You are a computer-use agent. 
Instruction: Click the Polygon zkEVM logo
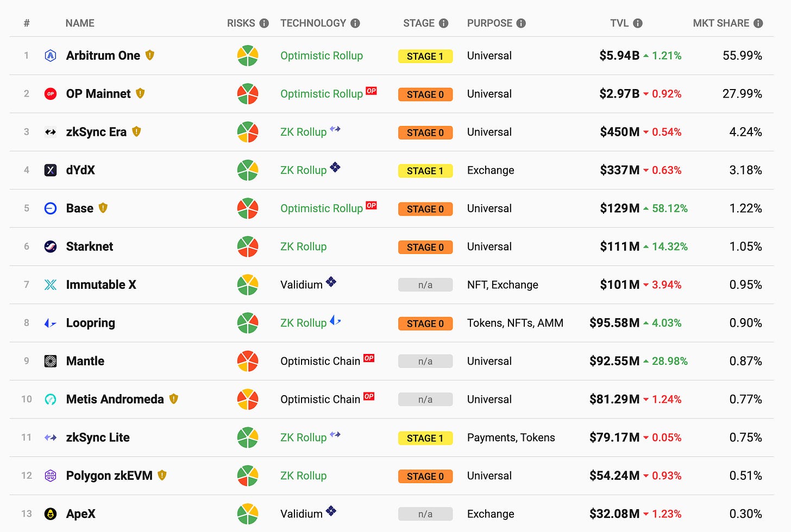(x=51, y=476)
